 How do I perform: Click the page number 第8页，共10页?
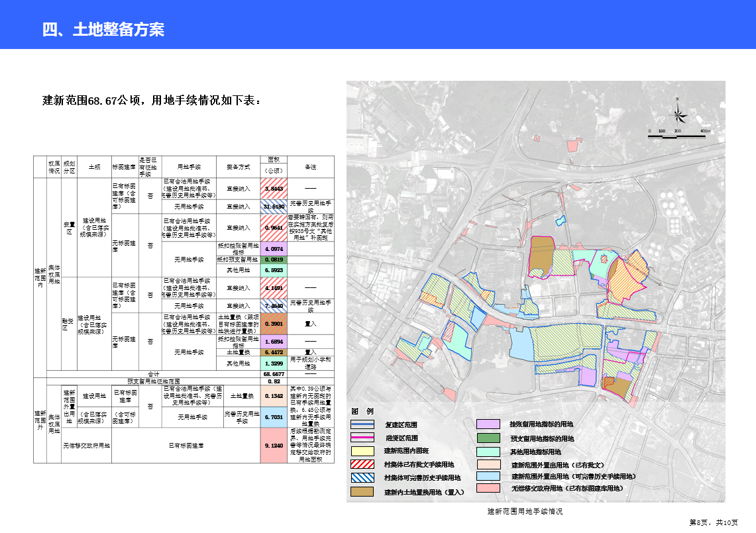(x=713, y=523)
